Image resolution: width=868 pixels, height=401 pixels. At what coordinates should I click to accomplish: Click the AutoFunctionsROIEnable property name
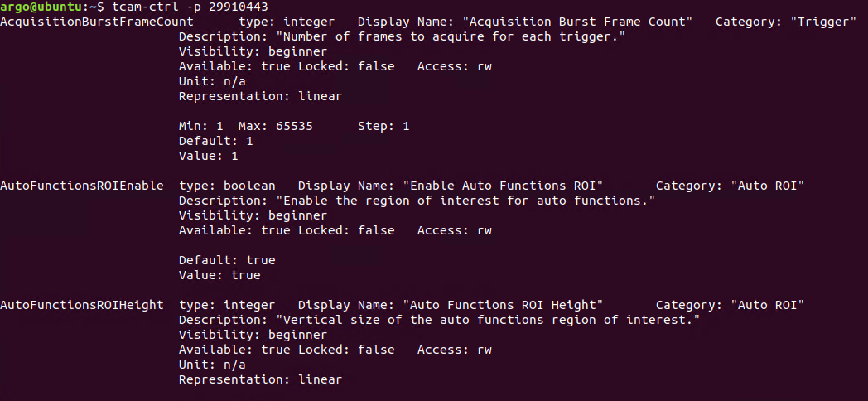coord(82,186)
